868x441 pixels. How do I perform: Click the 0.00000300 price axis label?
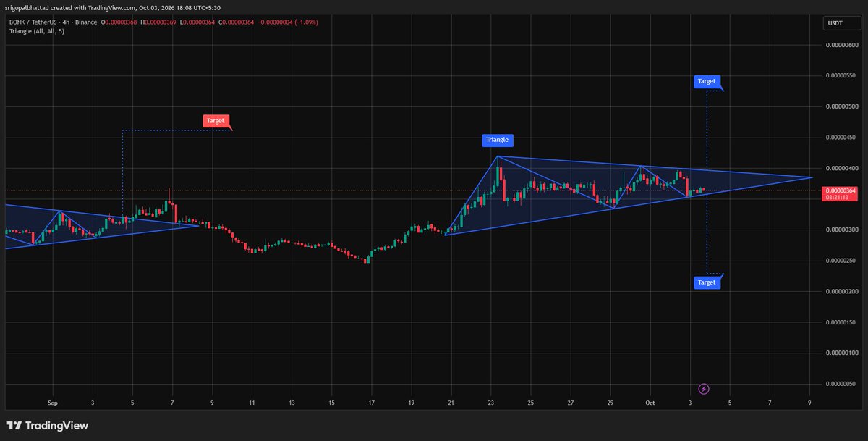pyautogui.click(x=841, y=230)
